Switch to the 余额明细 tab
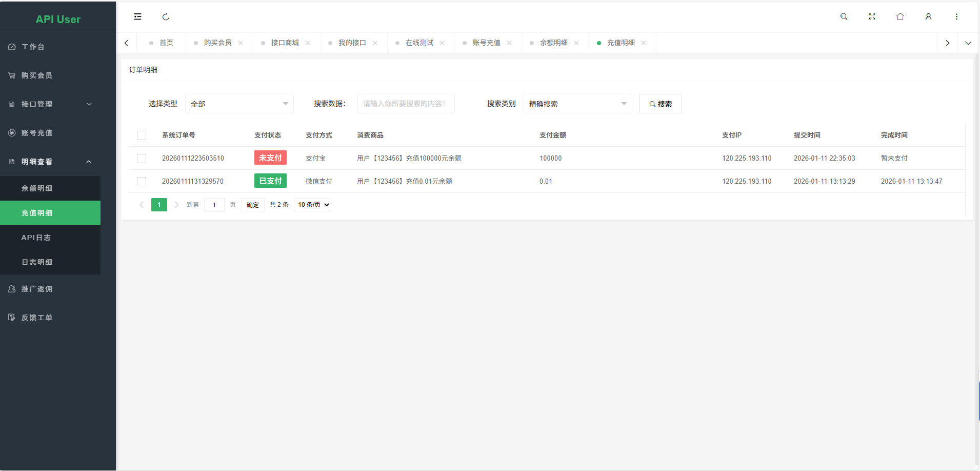The width and height of the screenshot is (980, 471). pyautogui.click(x=553, y=43)
